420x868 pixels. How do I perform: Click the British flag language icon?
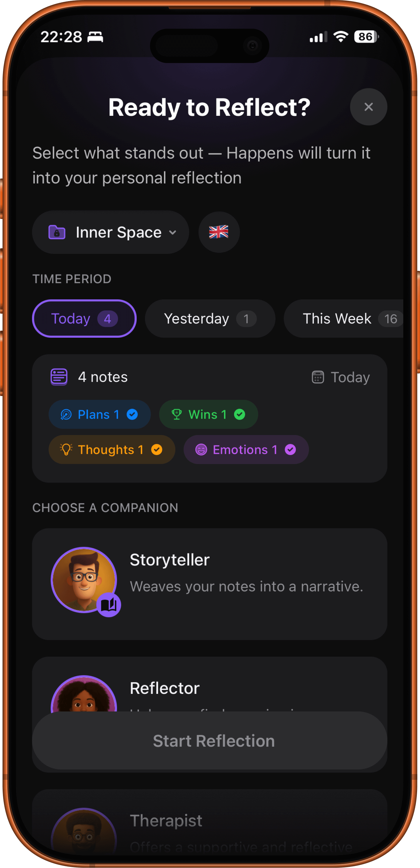point(219,232)
